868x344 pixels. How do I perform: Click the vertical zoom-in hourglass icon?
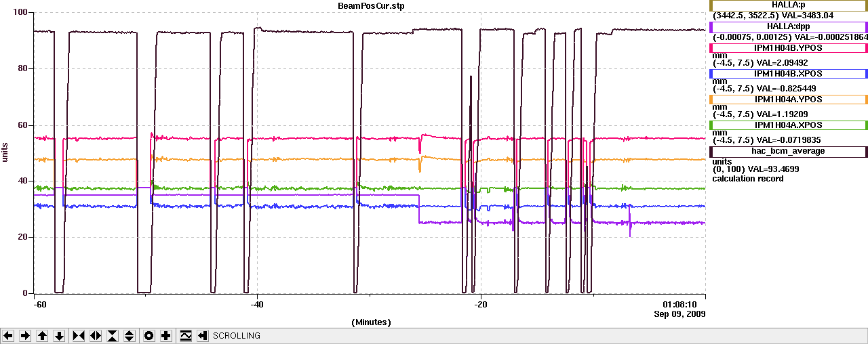(113, 336)
